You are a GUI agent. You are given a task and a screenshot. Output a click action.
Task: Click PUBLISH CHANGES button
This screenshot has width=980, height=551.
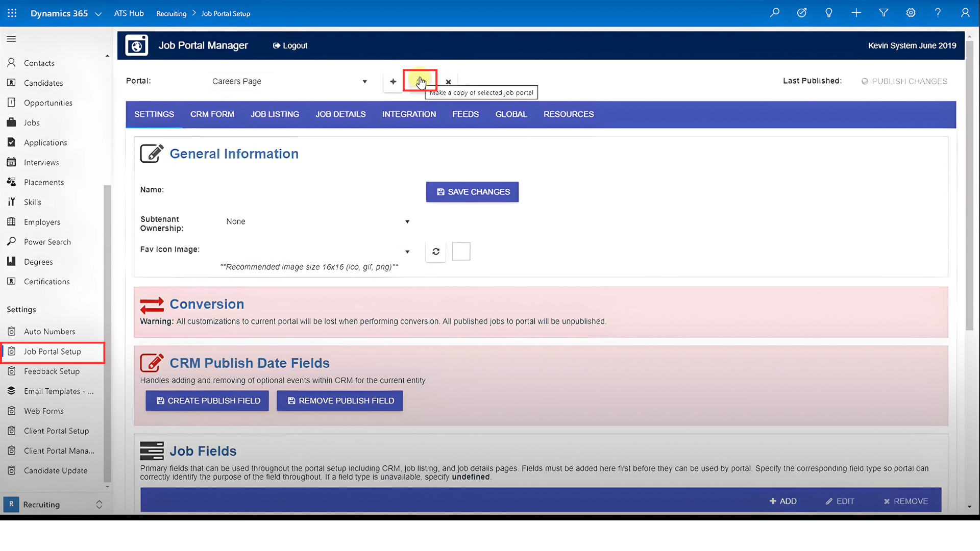click(x=904, y=81)
